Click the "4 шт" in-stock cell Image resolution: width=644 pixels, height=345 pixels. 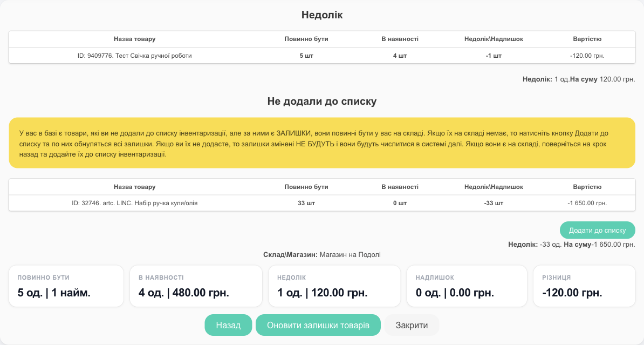[x=400, y=56]
